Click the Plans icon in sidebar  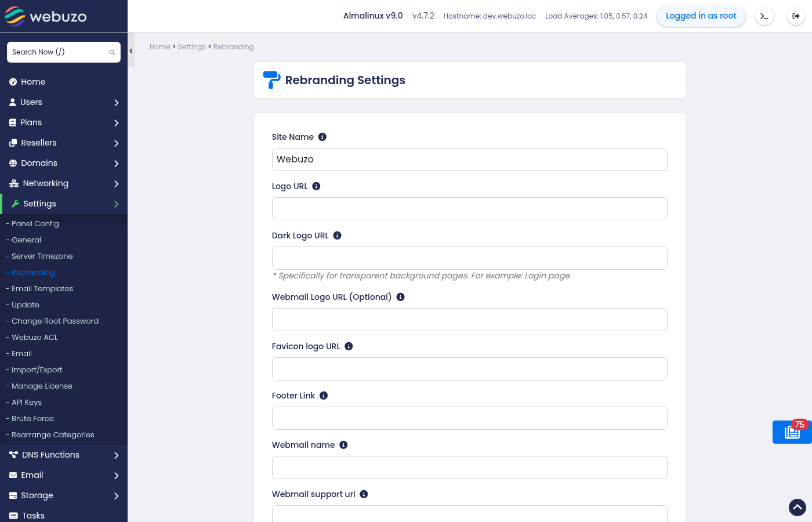tap(13, 122)
